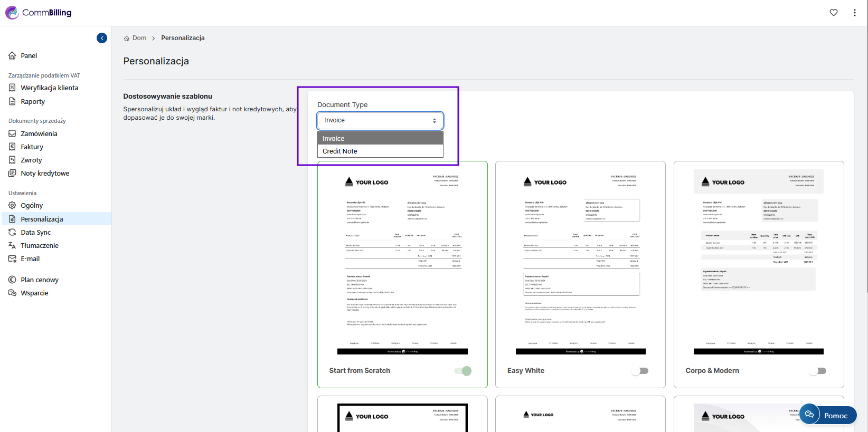Click the Tłumaczenie translation icon
This screenshot has height=432, width=868.
[12, 245]
